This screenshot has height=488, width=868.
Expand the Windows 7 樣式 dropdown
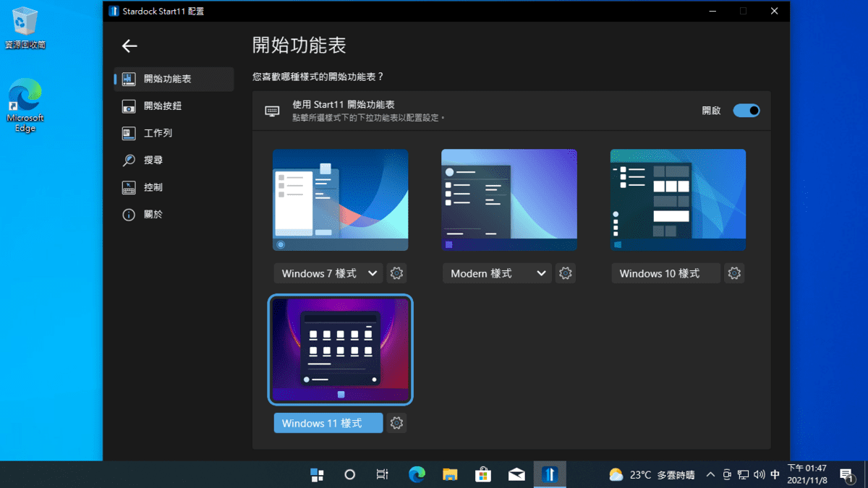point(328,273)
